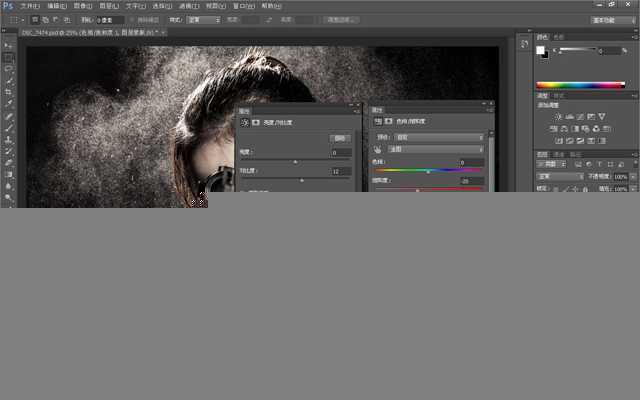The image size is (640, 400).
Task: Click the Refine Edge button in options bar
Action: (341, 20)
